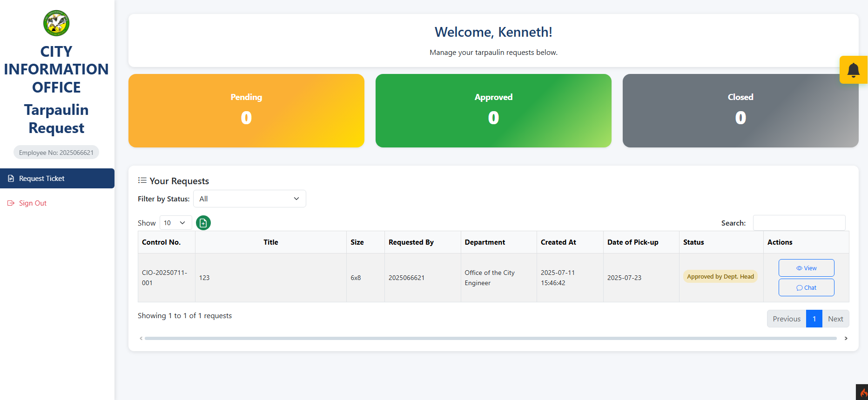Image resolution: width=868 pixels, height=400 pixels.
Task: Sort by Size column header
Action: pos(365,242)
